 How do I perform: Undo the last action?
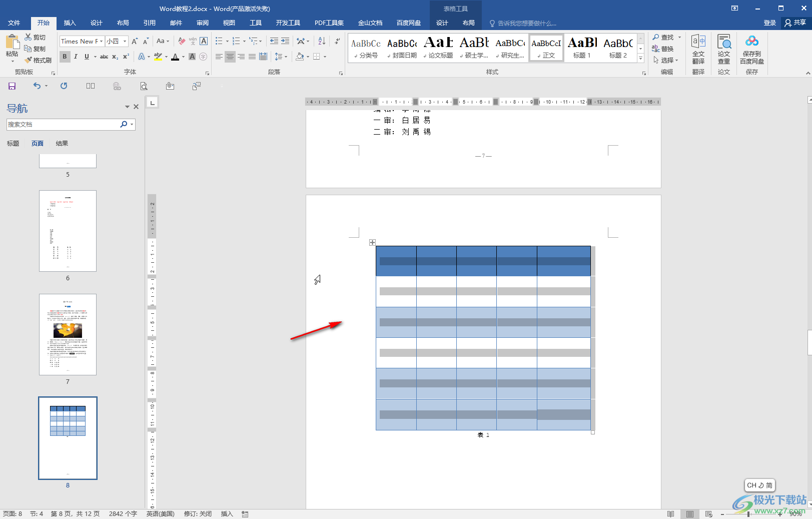tap(37, 86)
